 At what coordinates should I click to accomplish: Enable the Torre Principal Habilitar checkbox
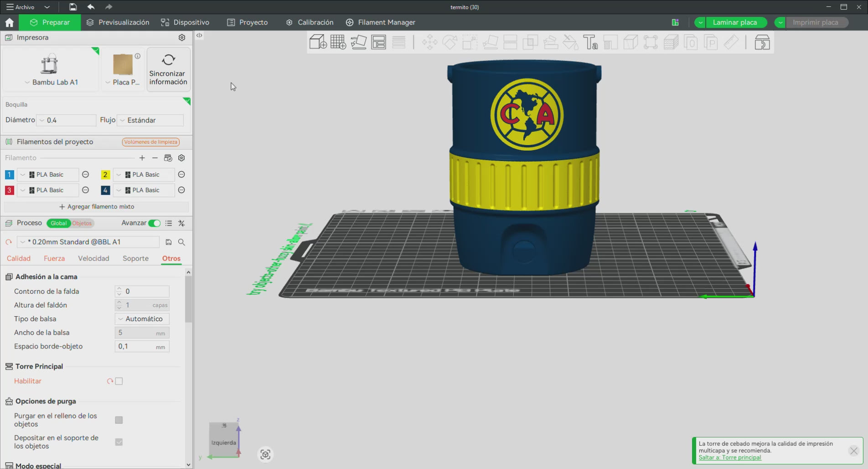(x=119, y=381)
